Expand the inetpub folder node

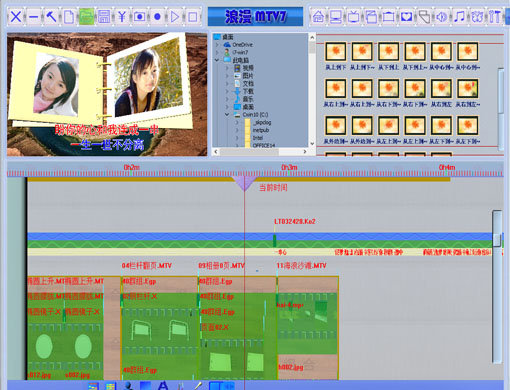[x=237, y=130]
